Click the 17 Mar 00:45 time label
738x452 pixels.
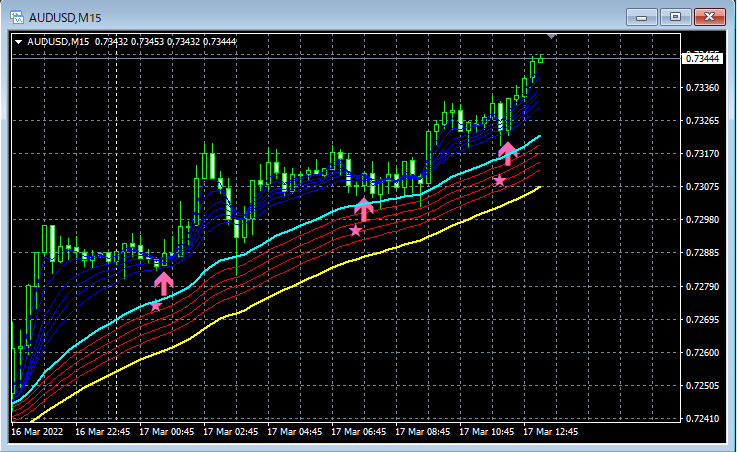point(167,431)
